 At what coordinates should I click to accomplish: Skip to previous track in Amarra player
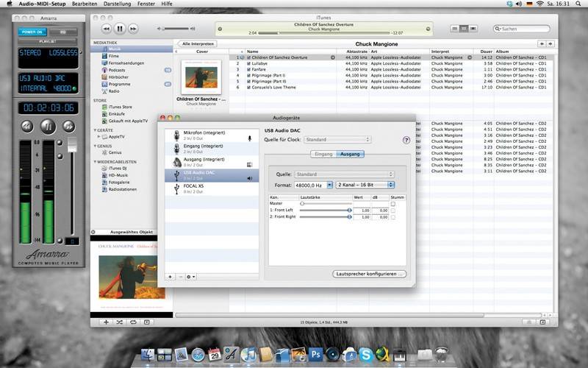pyautogui.click(x=27, y=127)
